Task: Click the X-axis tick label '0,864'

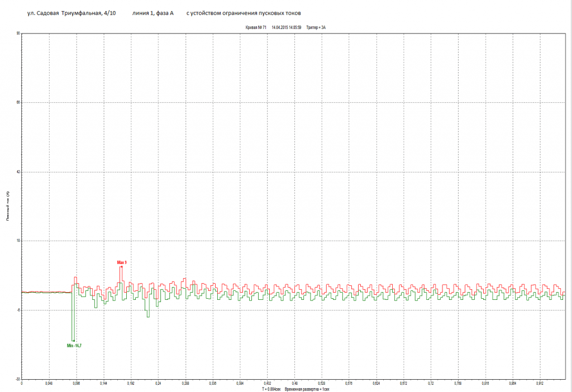Action: pos(513,384)
